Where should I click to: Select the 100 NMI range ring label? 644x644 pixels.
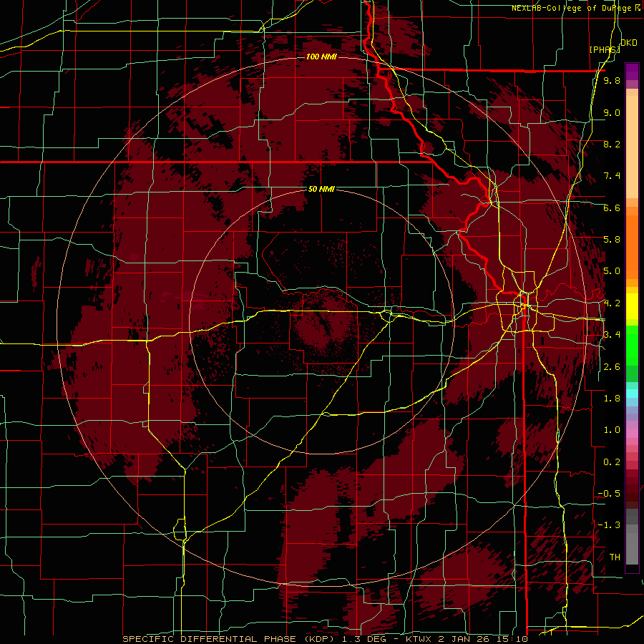tap(321, 57)
